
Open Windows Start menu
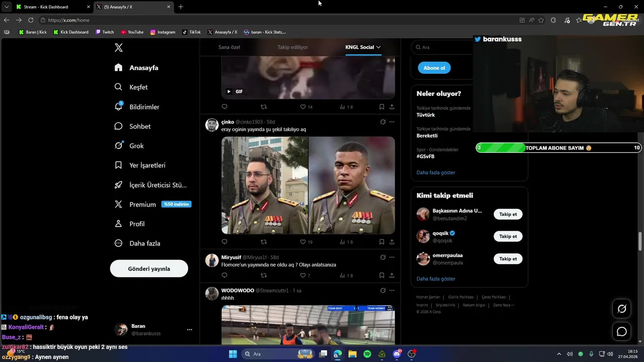click(233, 354)
